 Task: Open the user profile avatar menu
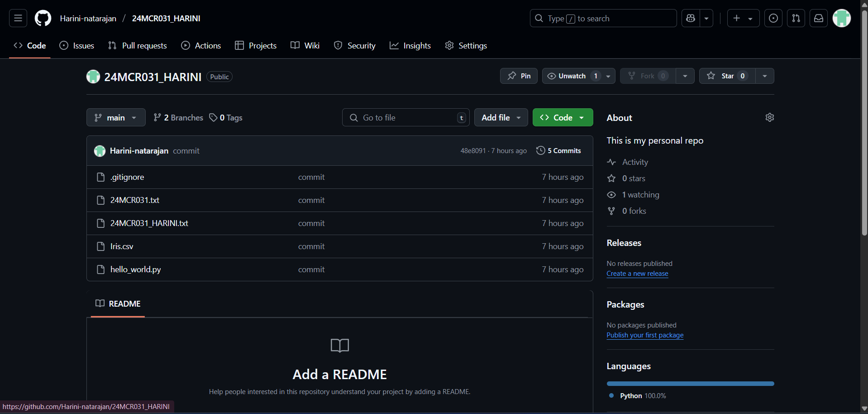click(842, 18)
